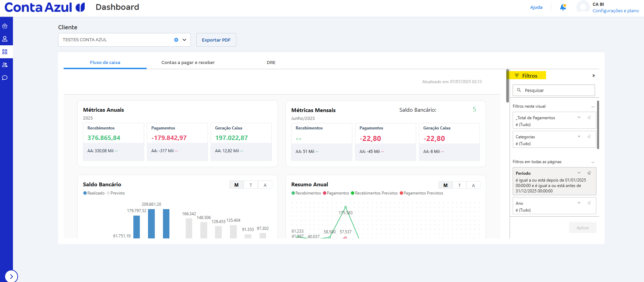
Task: Switch Saldo Bancário chart to T view
Action: click(251, 185)
